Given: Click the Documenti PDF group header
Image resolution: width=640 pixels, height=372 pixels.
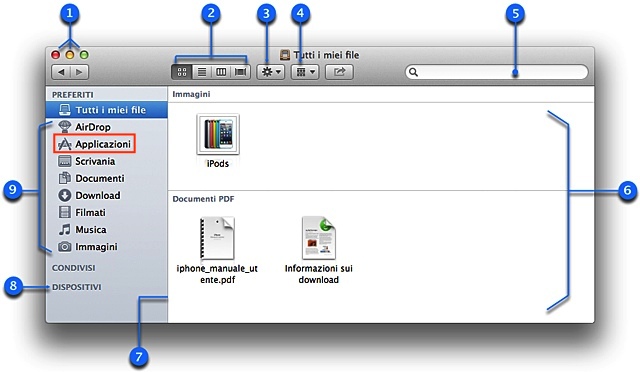Looking at the screenshot, I should [x=203, y=199].
